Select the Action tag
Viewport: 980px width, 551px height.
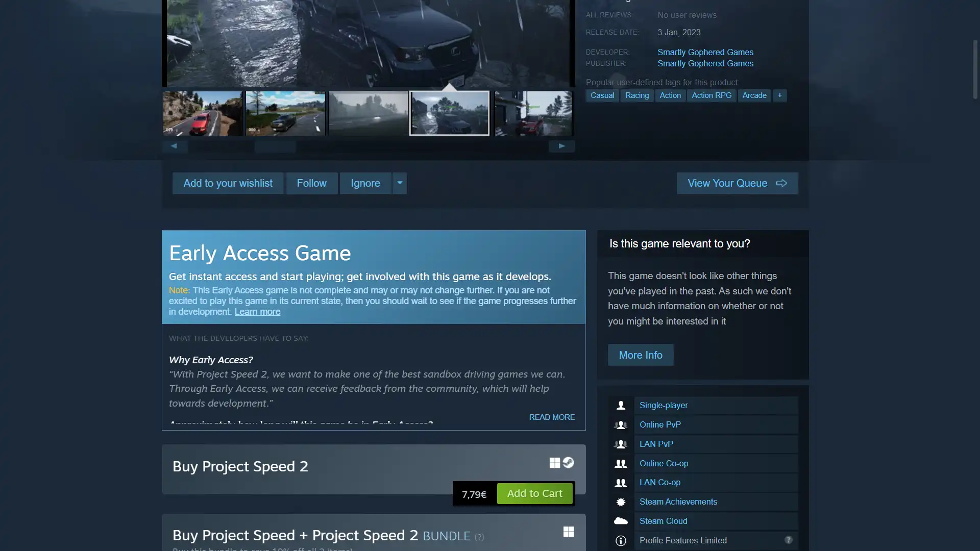[670, 95]
